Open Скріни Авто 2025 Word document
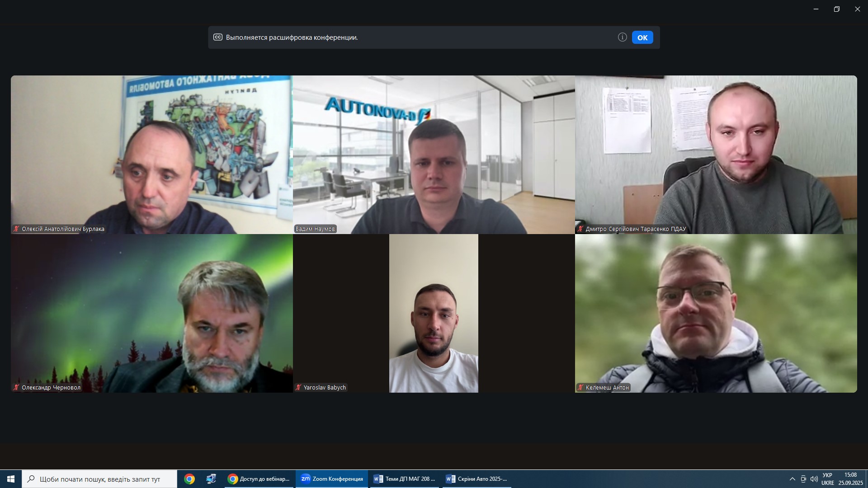This screenshot has height=488, width=868. tap(476, 479)
